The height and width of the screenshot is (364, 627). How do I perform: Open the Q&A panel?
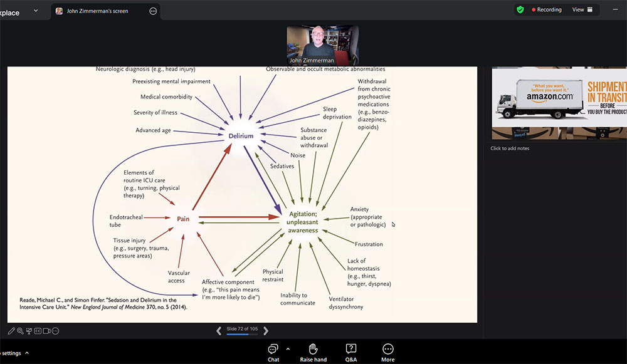351,352
